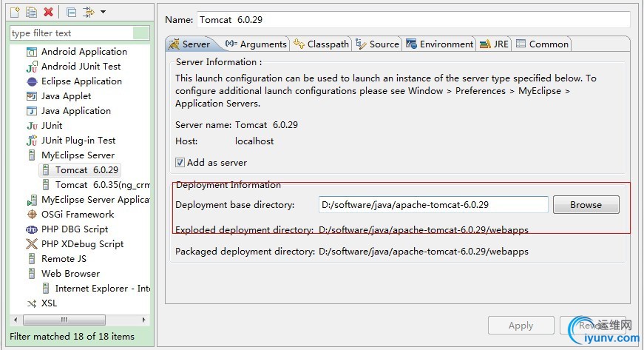Click the Packaged deployment directory path text
Image resolution: width=644 pixels, height=350 pixels.
click(x=424, y=251)
